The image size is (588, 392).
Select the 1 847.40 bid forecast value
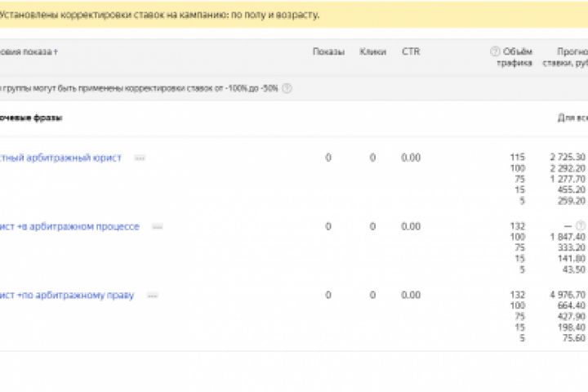click(x=568, y=236)
